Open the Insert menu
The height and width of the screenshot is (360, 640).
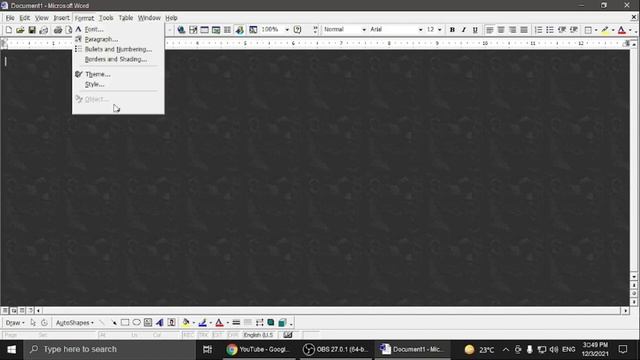point(61,18)
